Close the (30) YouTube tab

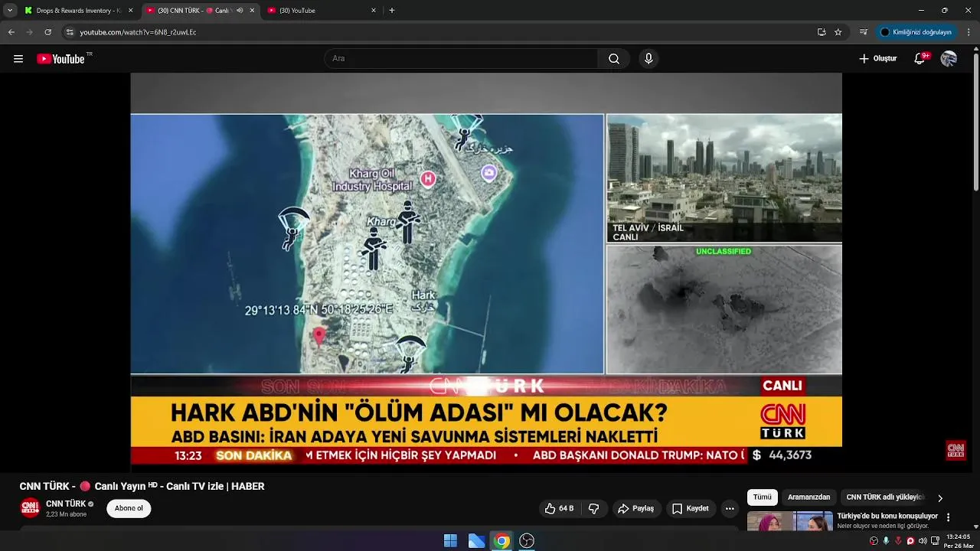374,11
